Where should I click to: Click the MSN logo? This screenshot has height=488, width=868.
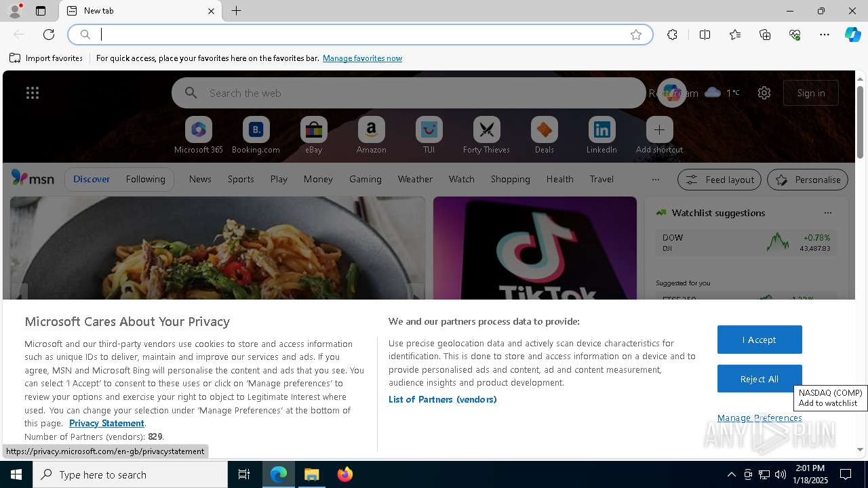[x=33, y=178]
